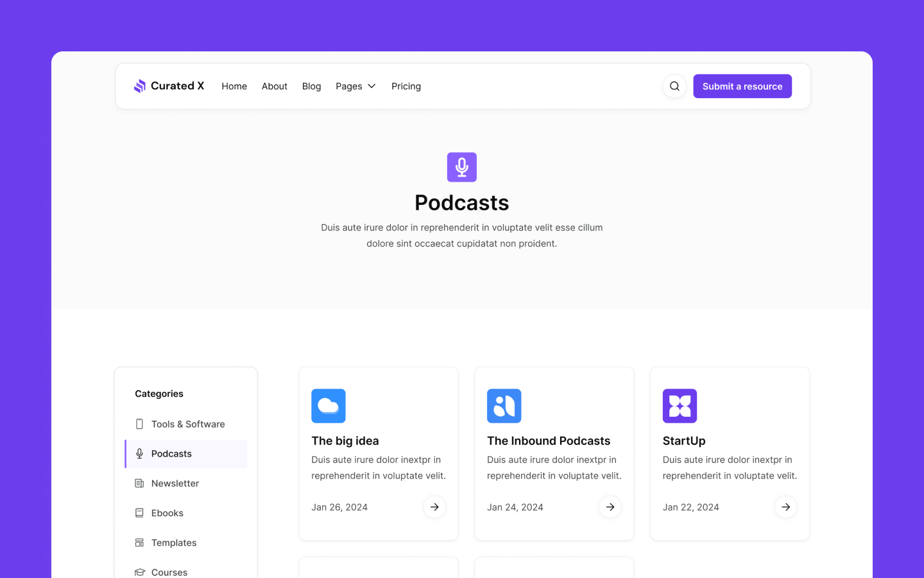Click the microphone icon beside Podcasts category
Viewport: 924px width, 578px height.
click(x=139, y=453)
